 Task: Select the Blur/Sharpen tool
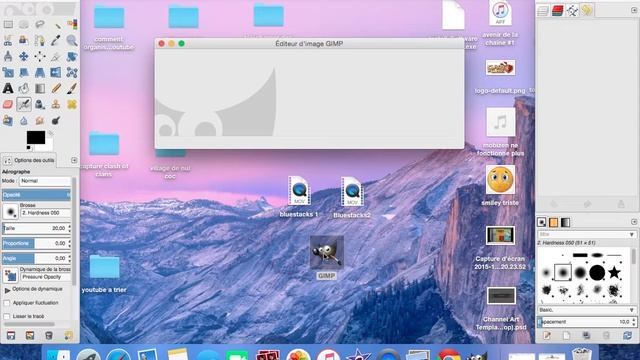click(x=24, y=120)
